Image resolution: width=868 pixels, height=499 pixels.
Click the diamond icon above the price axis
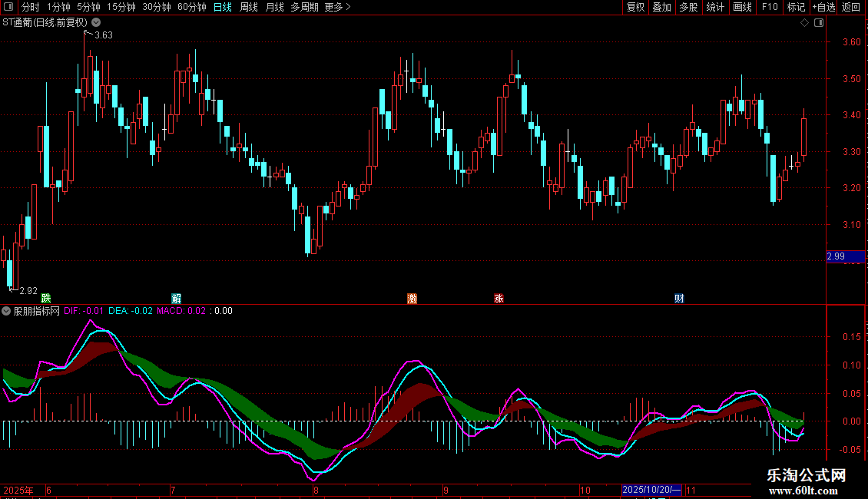point(804,23)
